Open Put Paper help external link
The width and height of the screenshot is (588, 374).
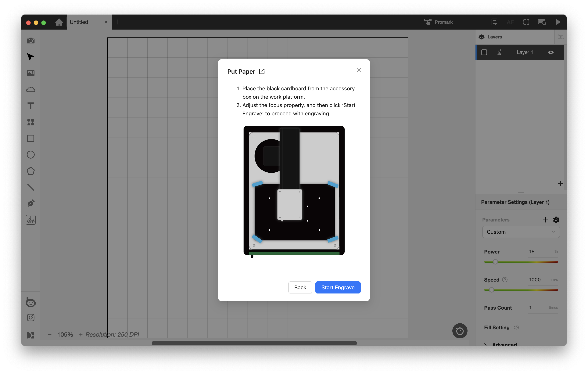click(262, 71)
